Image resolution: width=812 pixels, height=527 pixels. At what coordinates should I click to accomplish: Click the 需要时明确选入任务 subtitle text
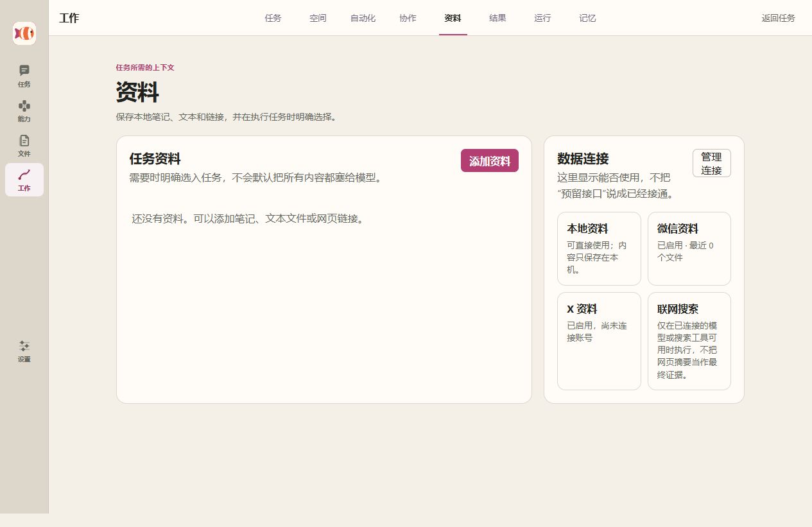[x=257, y=177]
